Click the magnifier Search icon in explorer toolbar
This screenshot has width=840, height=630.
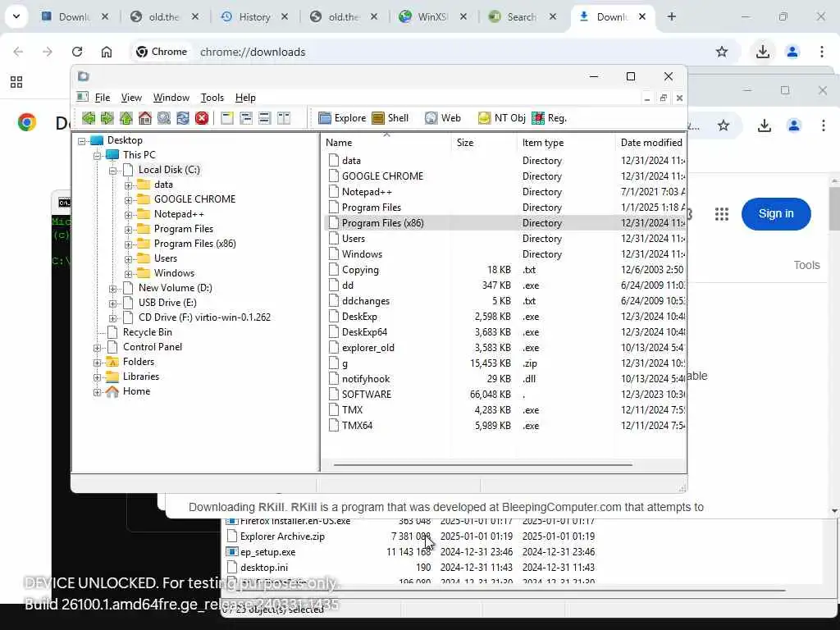click(164, 118)
